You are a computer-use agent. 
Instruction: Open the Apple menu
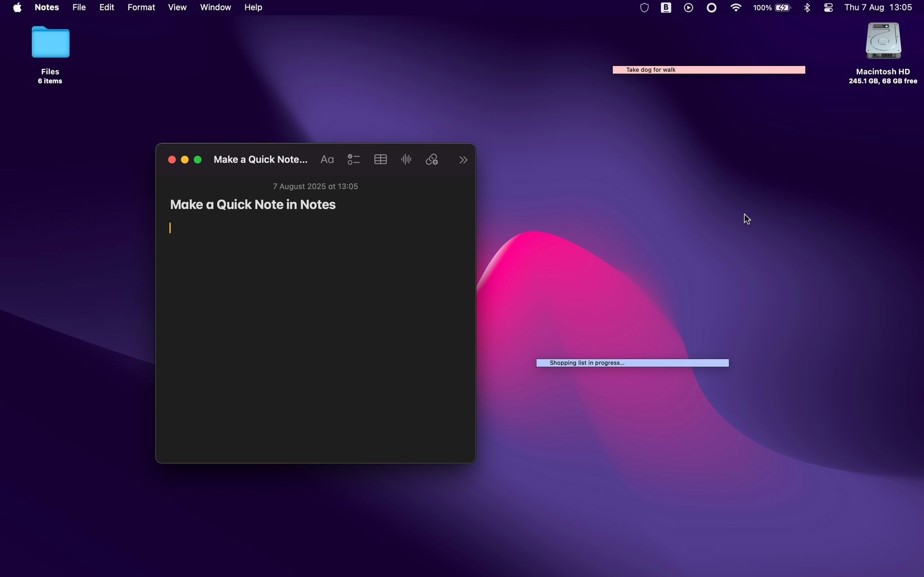pos(17,7)
